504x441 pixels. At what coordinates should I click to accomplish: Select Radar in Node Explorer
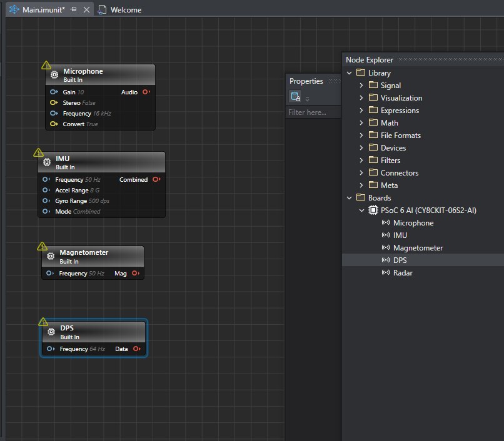coord(403,273)
